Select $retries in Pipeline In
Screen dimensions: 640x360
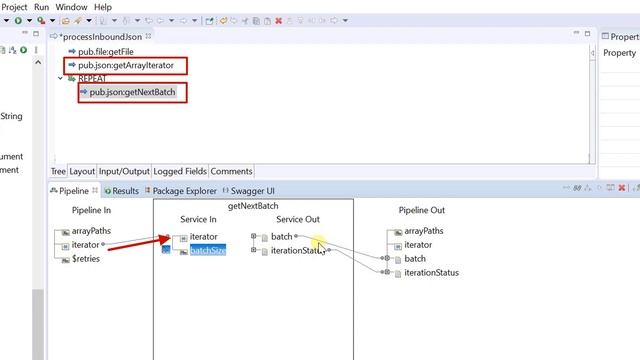coord(86,259)
